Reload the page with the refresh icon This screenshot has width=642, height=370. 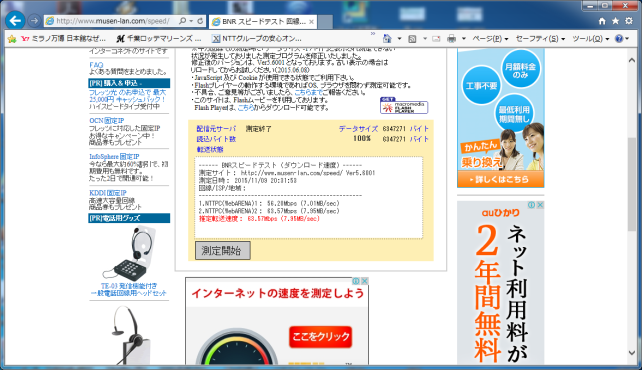coord(200,21)
